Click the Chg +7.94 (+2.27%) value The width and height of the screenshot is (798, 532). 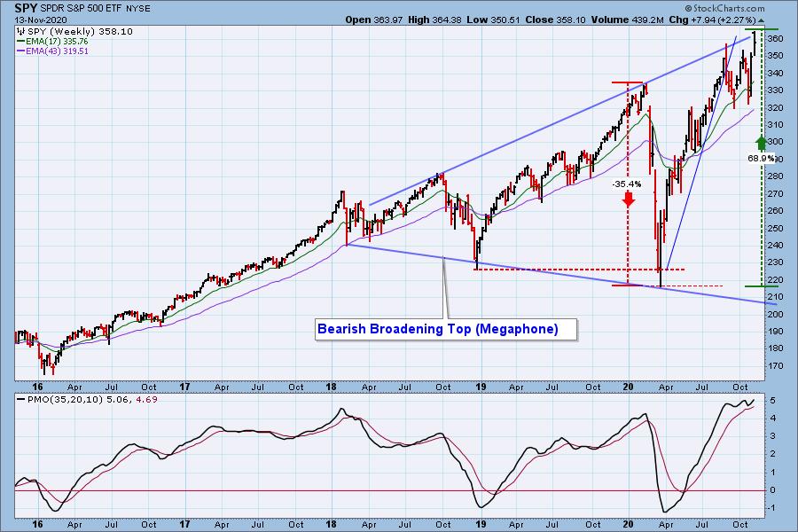point(713,20)
